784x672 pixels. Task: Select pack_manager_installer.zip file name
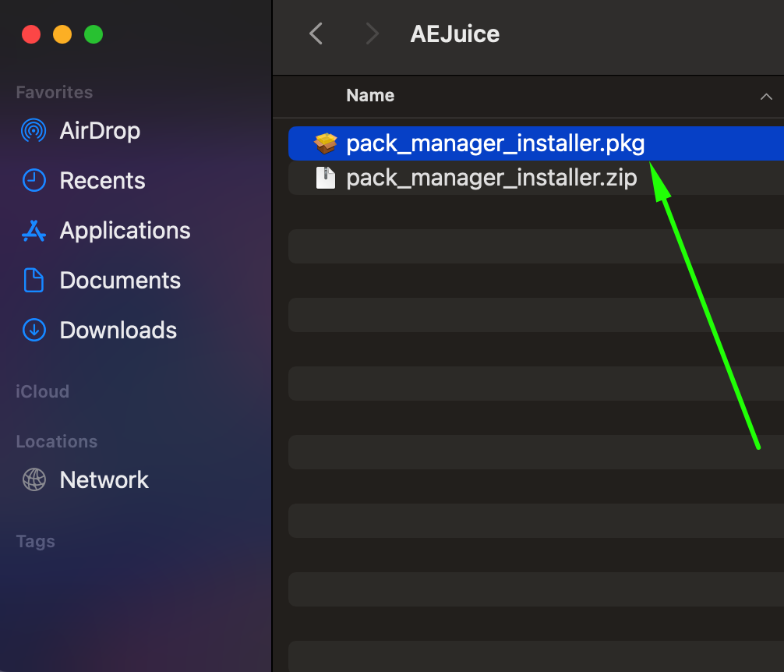pyautogui.click(x=492, y=178)
